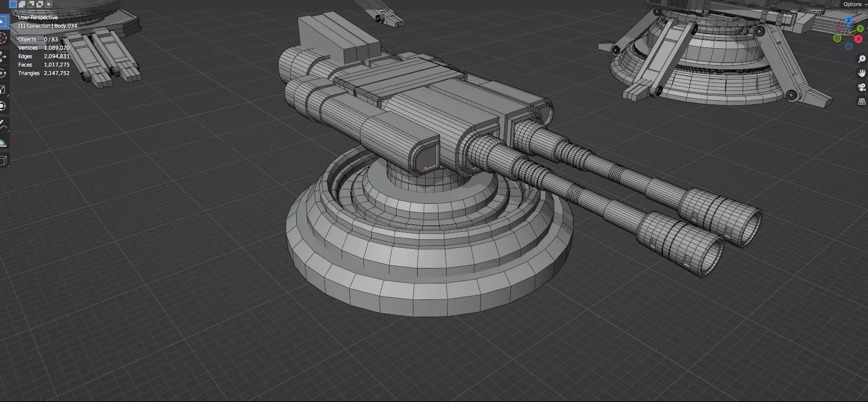Snap view to X axis on gizmo
The height and width of the screenshot is (402, 868).
click(x=859, y=39)
